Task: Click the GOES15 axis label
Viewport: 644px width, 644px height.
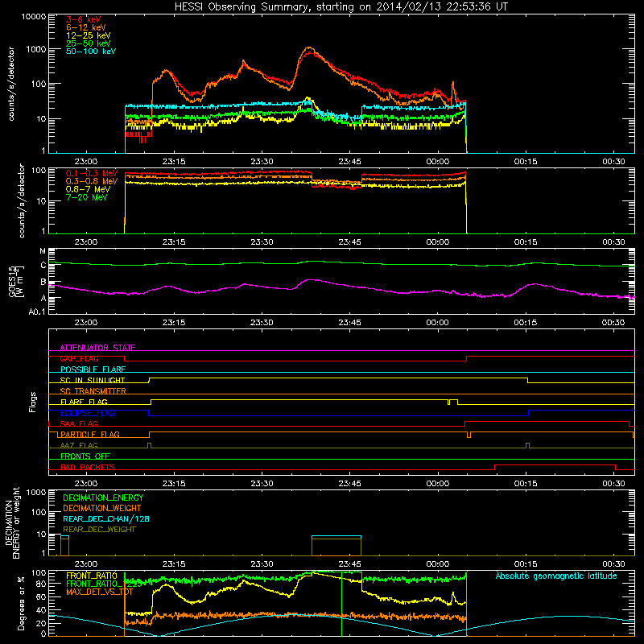Action: click(12, 281)
